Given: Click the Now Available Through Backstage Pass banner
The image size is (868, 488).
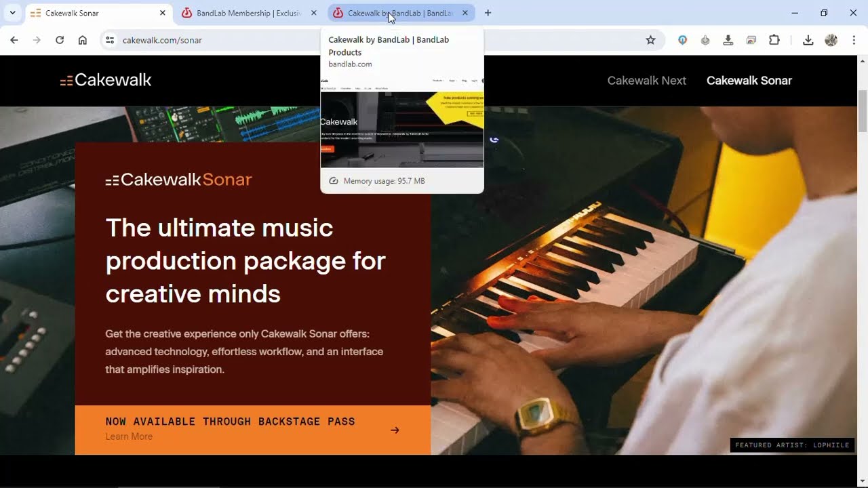Looking at the screenshot, I should point(253,430).
